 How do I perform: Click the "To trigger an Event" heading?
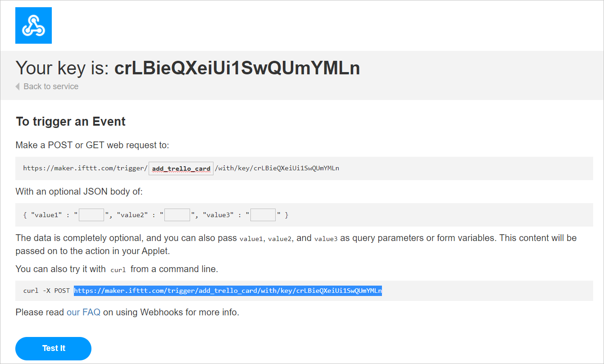tap(71, 122)
